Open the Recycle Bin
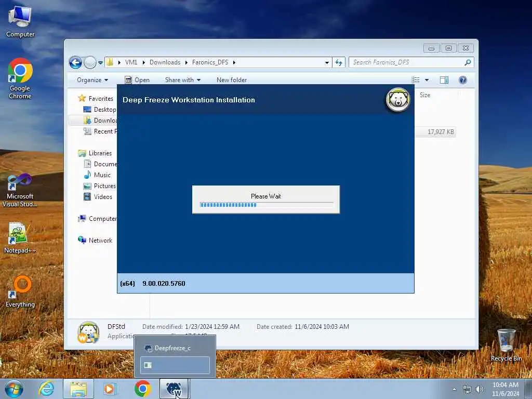This screenshot has width=532, height=399. [506, 345]
